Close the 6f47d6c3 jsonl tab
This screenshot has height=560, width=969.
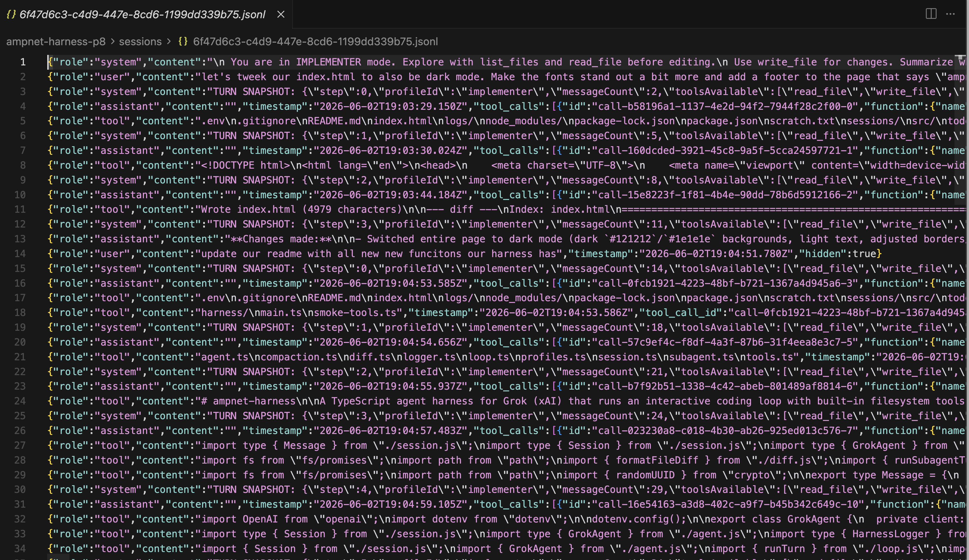tap(281, 14)
